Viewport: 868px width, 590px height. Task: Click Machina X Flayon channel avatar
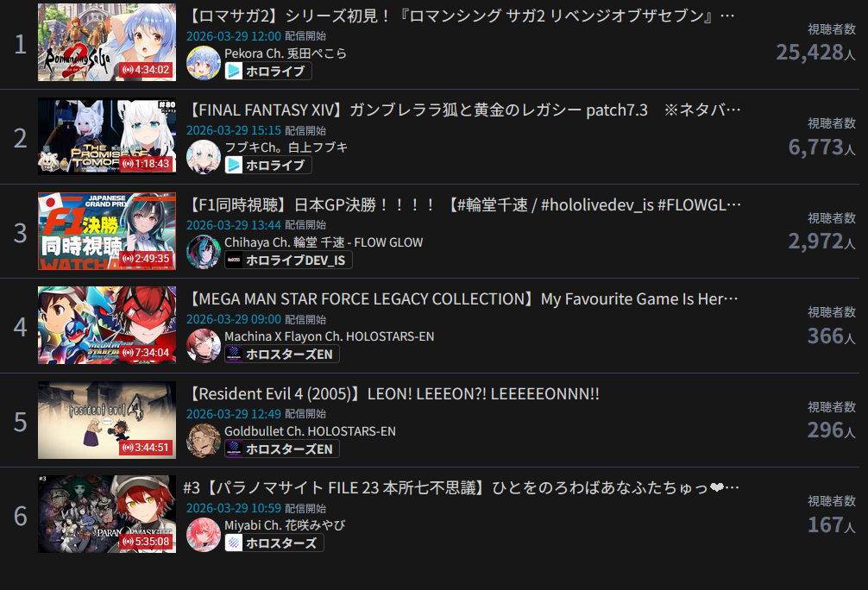[x=203, y=346]
